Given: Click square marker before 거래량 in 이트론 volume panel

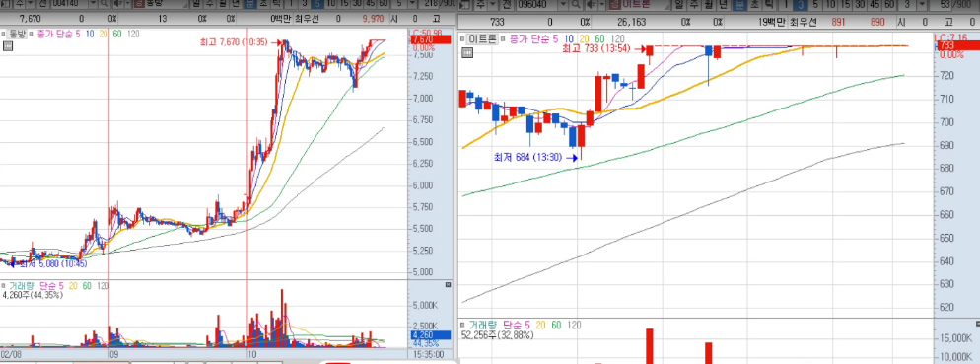Looking at the screenshot, I should [463, 326].
